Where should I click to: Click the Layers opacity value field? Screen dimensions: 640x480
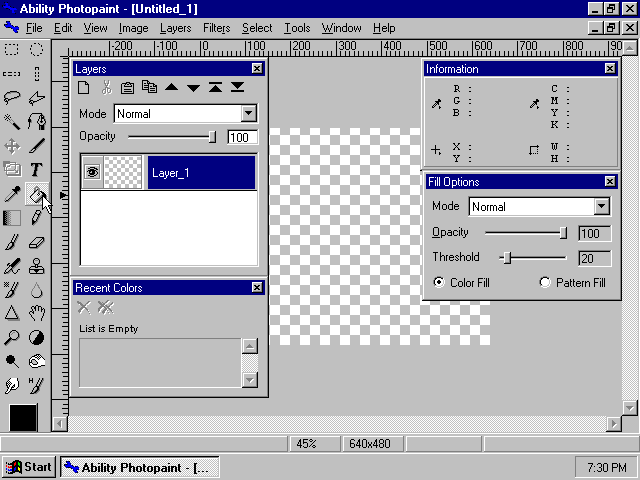(x=242, y=137)
